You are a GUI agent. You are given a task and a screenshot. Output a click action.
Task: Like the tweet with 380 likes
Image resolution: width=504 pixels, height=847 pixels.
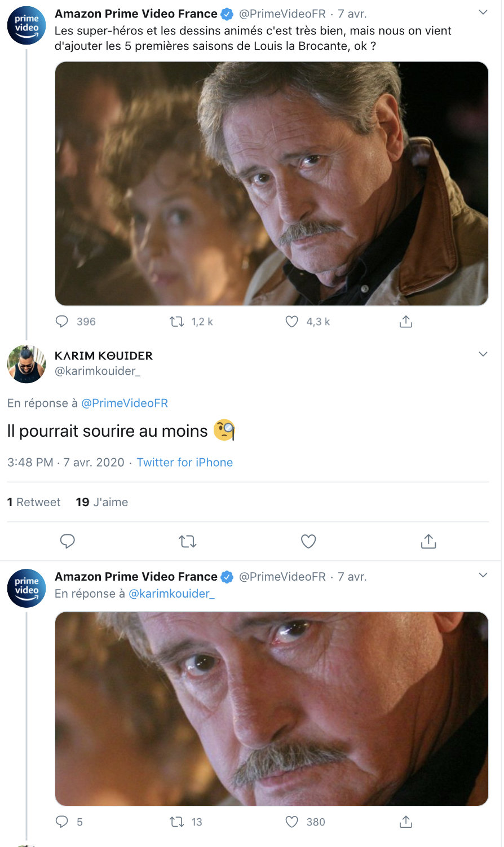291,822
